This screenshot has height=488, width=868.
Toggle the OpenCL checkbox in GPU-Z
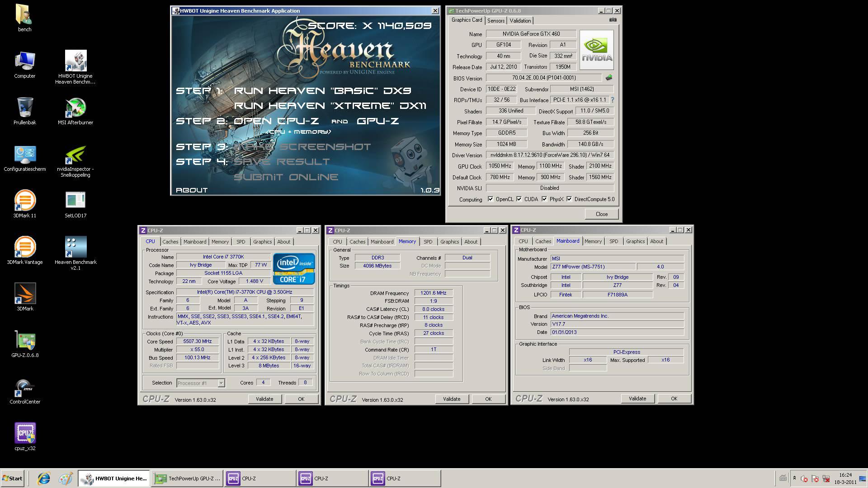coord(491,199)
